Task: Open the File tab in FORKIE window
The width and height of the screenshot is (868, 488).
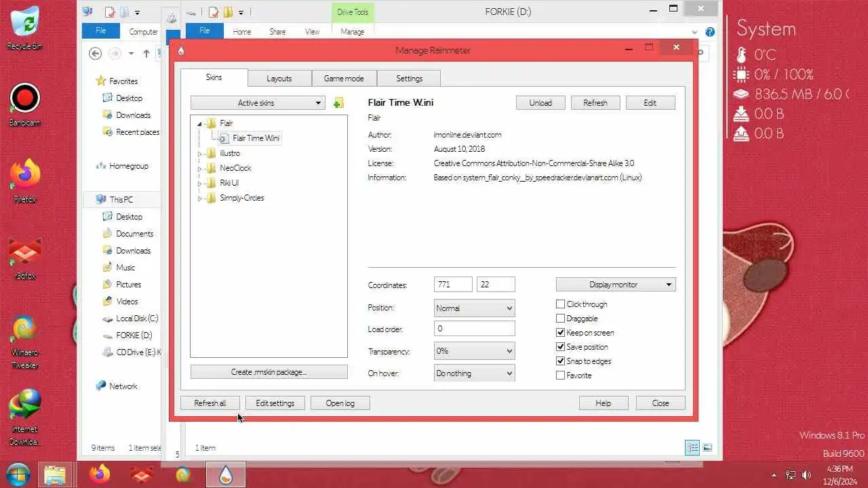Action: 204,31
